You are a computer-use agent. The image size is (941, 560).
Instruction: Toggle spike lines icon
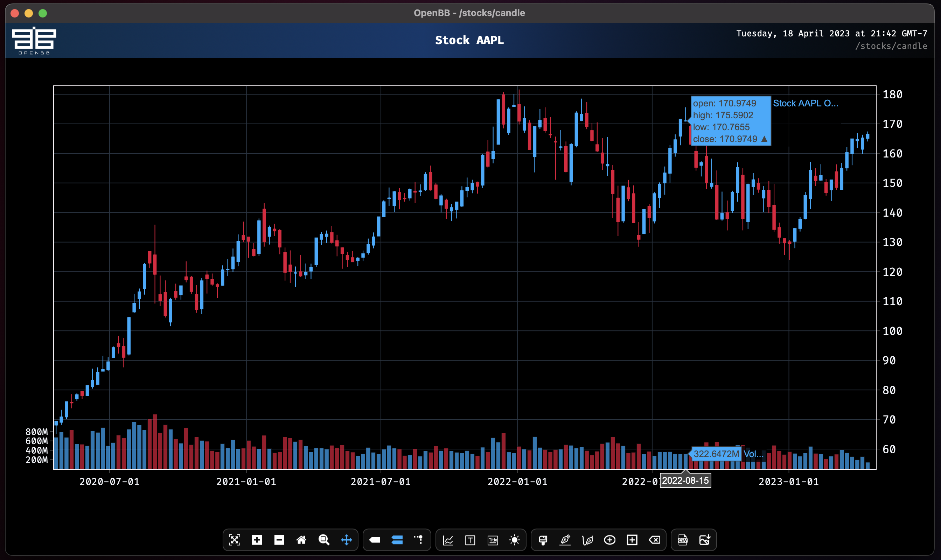pyautogui.click(x=418, y=540)
